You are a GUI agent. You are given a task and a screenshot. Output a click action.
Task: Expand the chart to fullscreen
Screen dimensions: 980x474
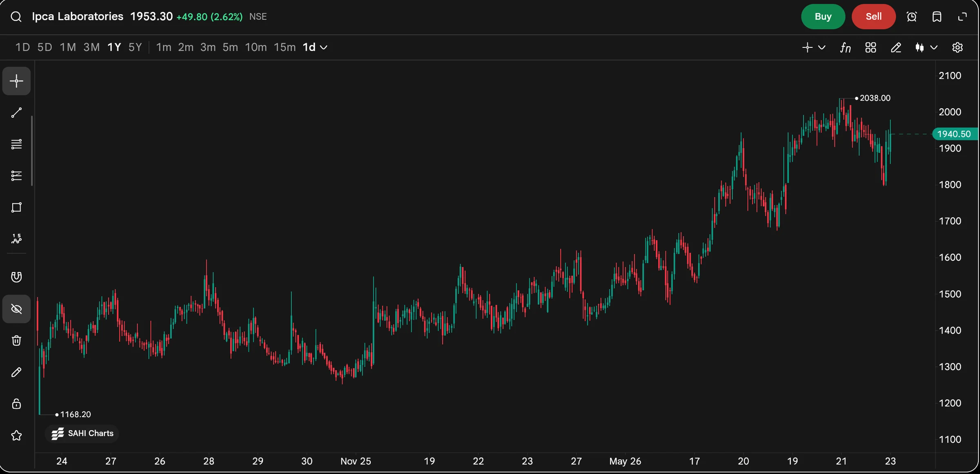tap(962, 17)
